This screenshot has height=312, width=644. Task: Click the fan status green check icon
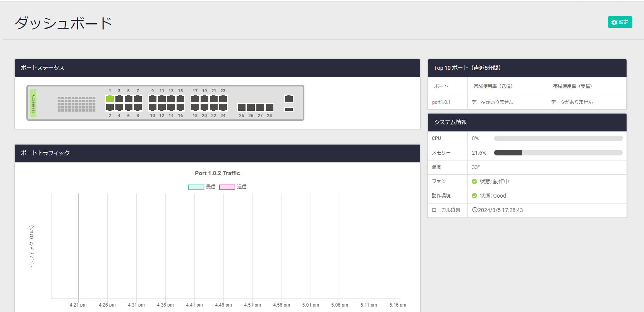[x=474, y=181]
